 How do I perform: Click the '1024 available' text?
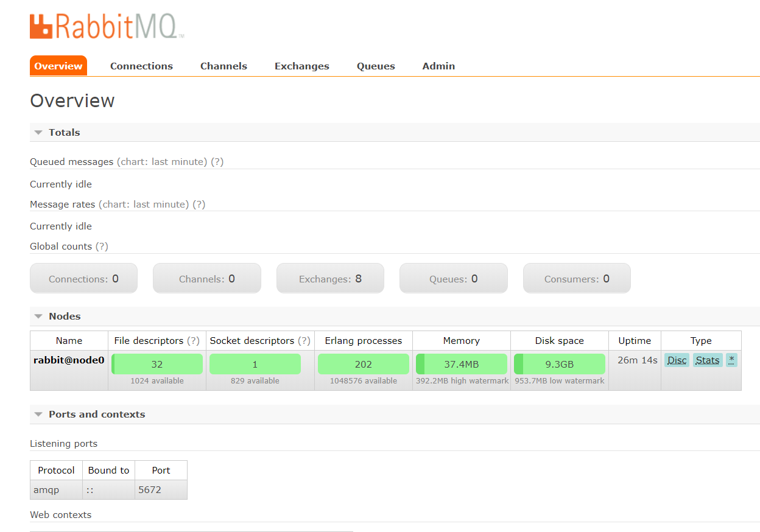pos(157,380)
